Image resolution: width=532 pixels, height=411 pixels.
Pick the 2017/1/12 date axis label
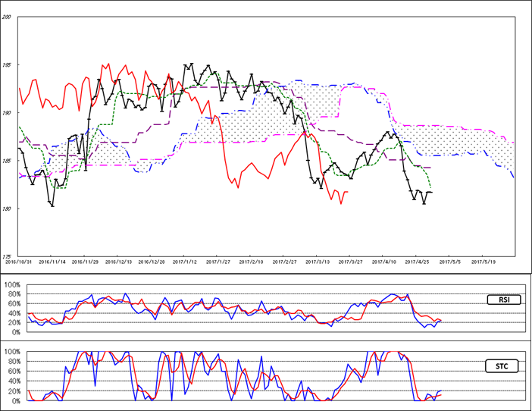click(x=186, y=261)
